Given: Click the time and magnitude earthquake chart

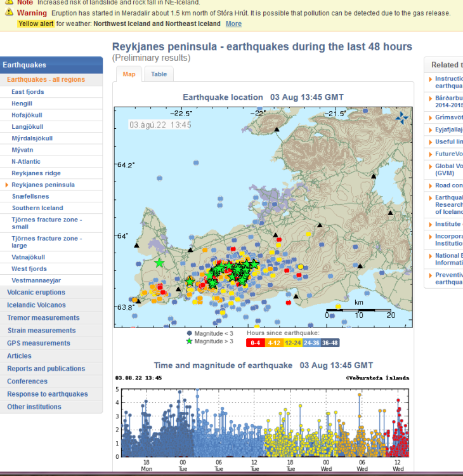Looking at the screenshot, I should 264,422.
